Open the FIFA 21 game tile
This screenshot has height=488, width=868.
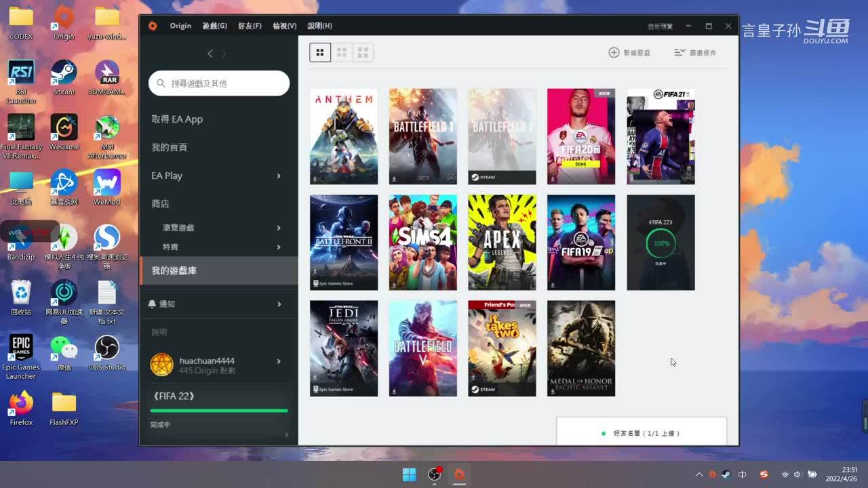(x=660, y=136)
